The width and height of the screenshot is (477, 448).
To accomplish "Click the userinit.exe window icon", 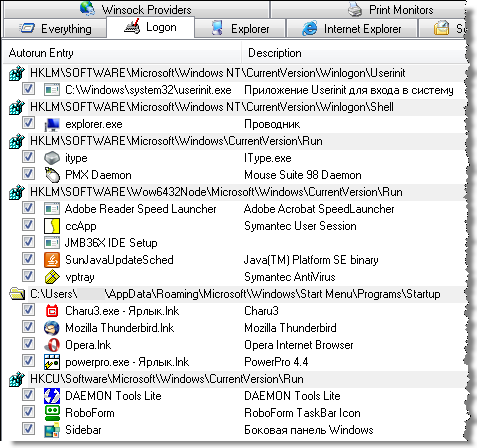I will click(52, 90).
